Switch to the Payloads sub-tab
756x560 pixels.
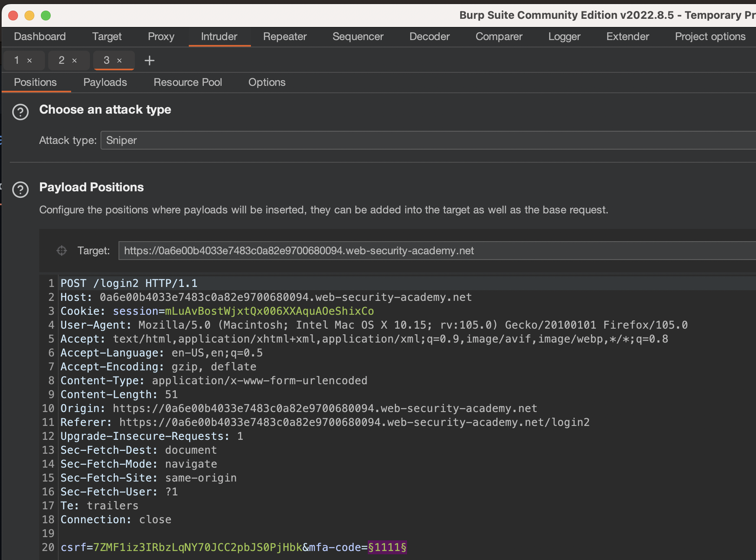pos(105,83)
